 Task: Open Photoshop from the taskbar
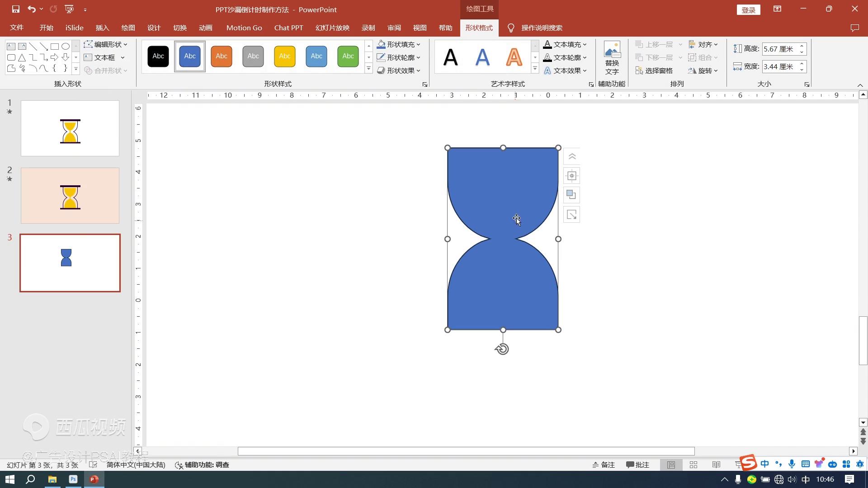(73, 479)
